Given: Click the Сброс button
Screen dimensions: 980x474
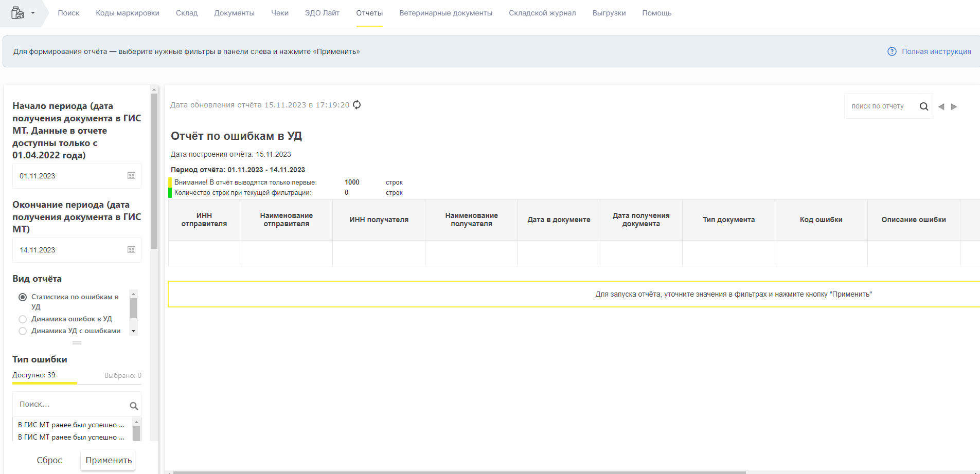Looking at the screenshot, I should 49,460.
